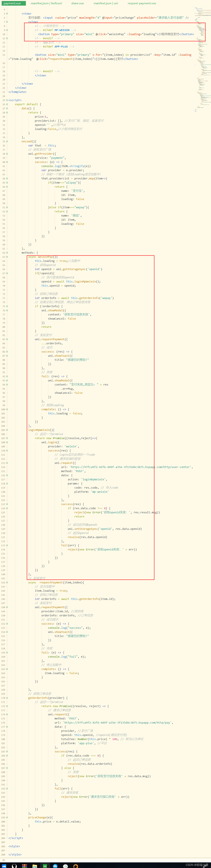Click the "platform: 'mp-weixin'" line
The width and height of the screenshot is (211, 868).
point(91,492)
